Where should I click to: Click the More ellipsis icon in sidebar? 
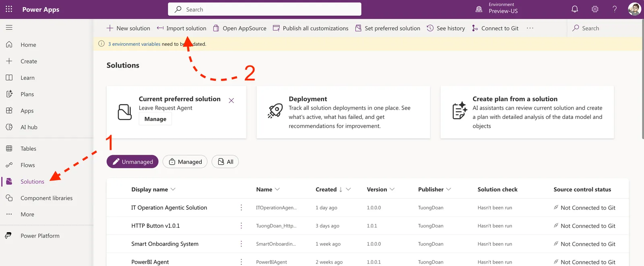(9, 215)
